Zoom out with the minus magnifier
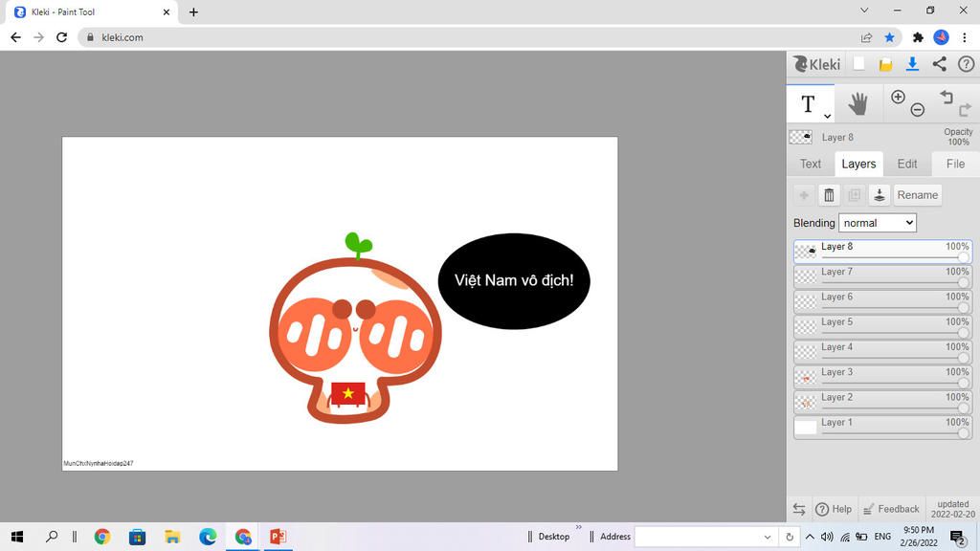 [918, 110]
